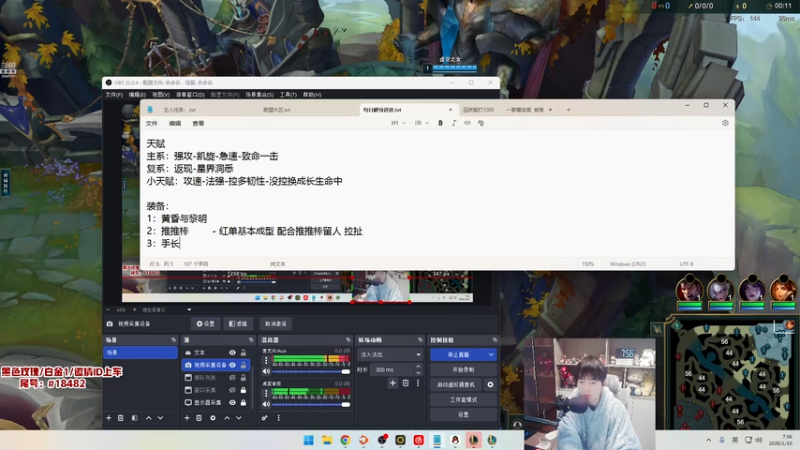Switch to the first Notepad tab 主人任务
Image resolution: width=800 pixels, height=450 pixels.
click(x=179, y=110)
